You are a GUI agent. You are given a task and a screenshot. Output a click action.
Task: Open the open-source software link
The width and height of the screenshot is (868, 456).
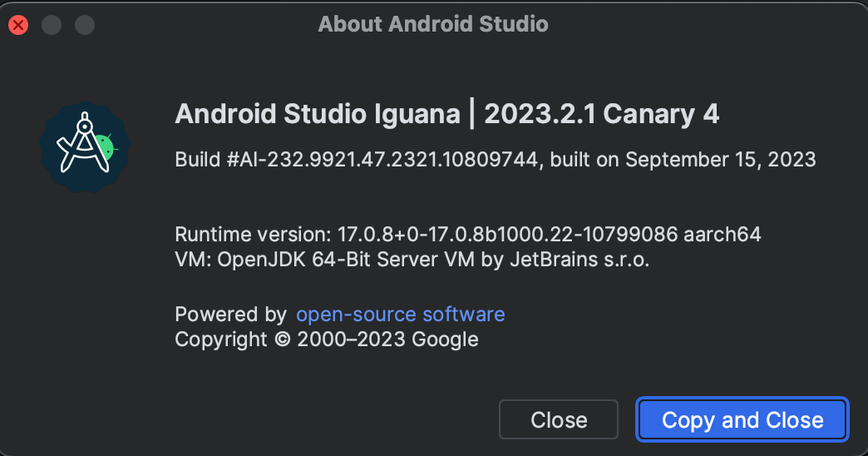(x=400, y=315)
